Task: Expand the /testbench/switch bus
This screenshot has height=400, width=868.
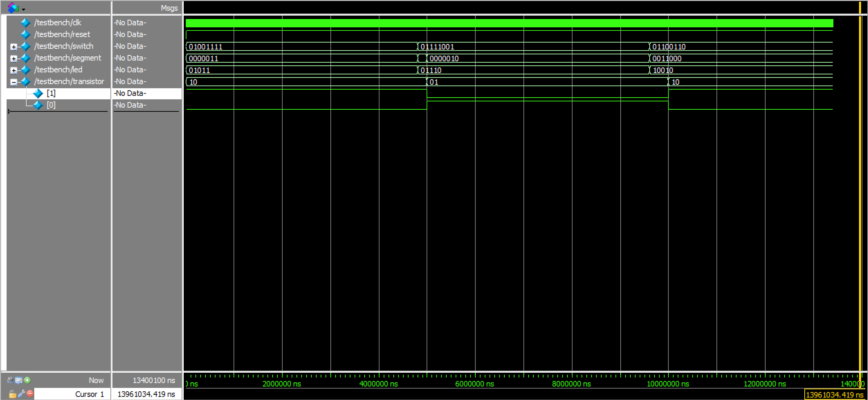Action: tap(13, 47)
